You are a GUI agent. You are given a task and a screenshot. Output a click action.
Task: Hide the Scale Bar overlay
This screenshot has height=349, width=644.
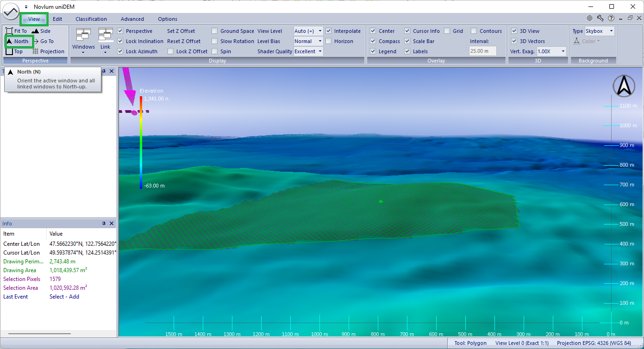click(x=407, y=41)
